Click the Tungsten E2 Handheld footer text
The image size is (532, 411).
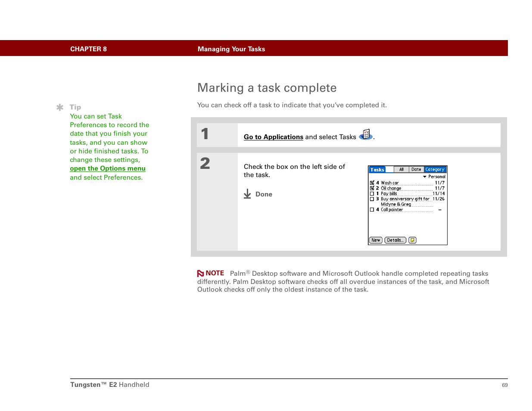[x=110, y=385]
